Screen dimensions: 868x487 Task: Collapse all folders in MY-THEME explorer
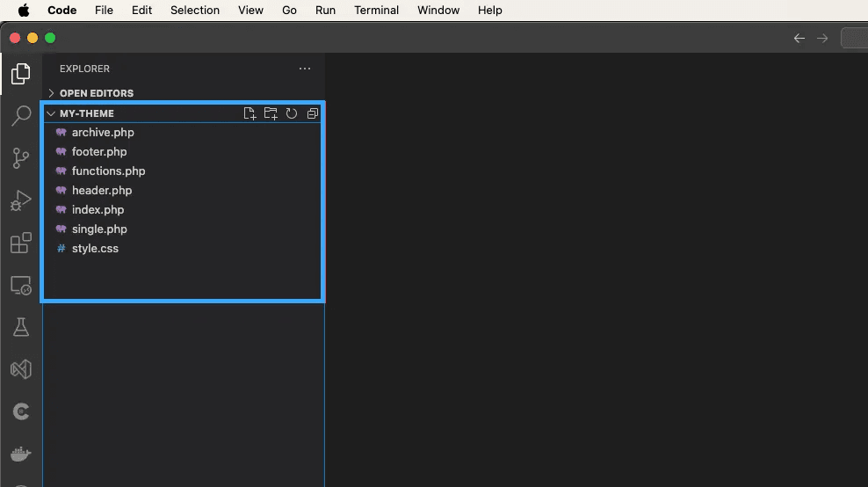[x=313, y=113]
